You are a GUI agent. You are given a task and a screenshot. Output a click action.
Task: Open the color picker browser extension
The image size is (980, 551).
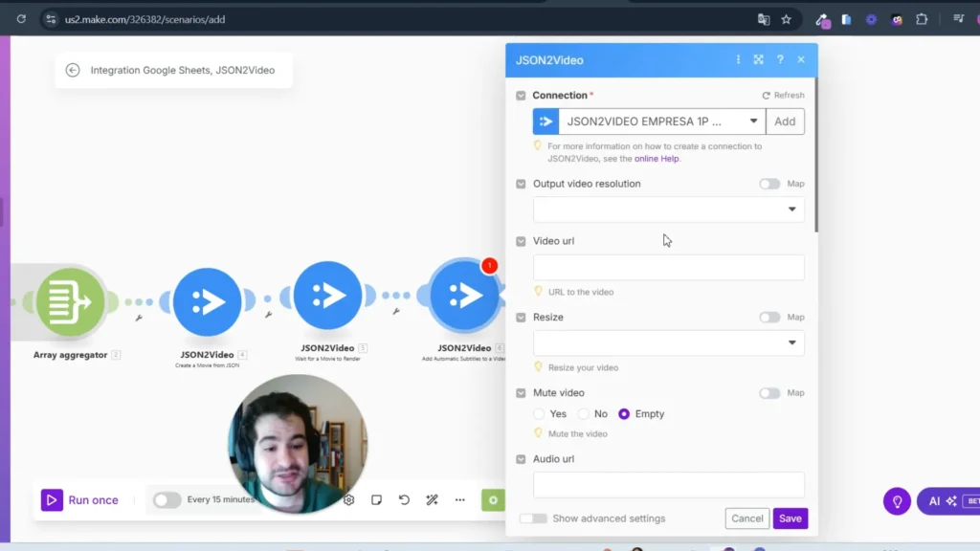tap(822, 20)
